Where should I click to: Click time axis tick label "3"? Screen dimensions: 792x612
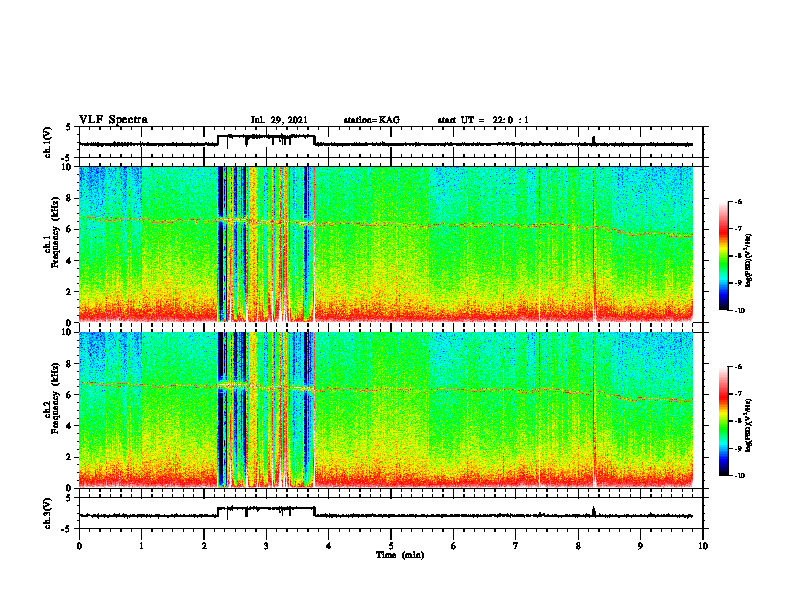(266, 546)
